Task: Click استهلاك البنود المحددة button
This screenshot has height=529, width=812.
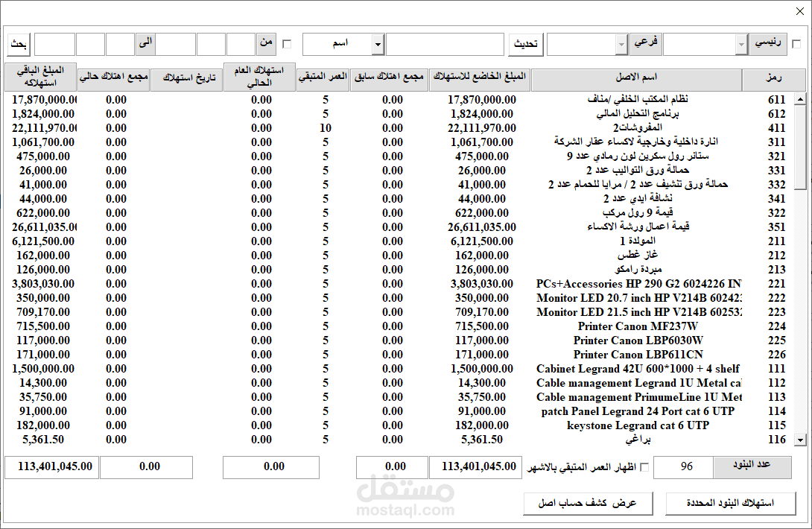Action: coord(730,504)
